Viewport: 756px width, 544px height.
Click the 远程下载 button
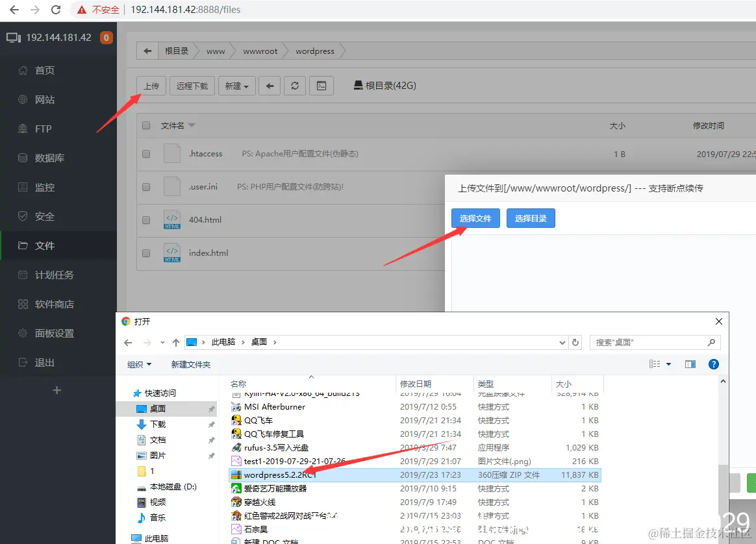(x=192, y=86)
